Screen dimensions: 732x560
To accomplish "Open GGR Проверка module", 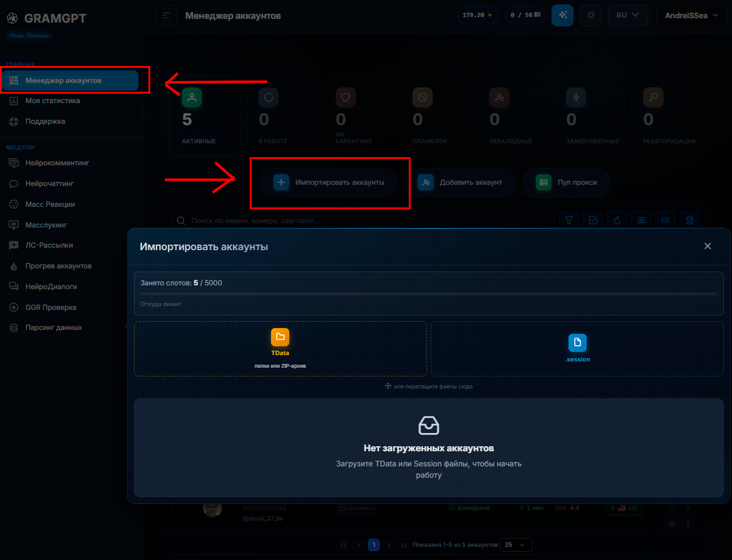I will coord(70,307).
